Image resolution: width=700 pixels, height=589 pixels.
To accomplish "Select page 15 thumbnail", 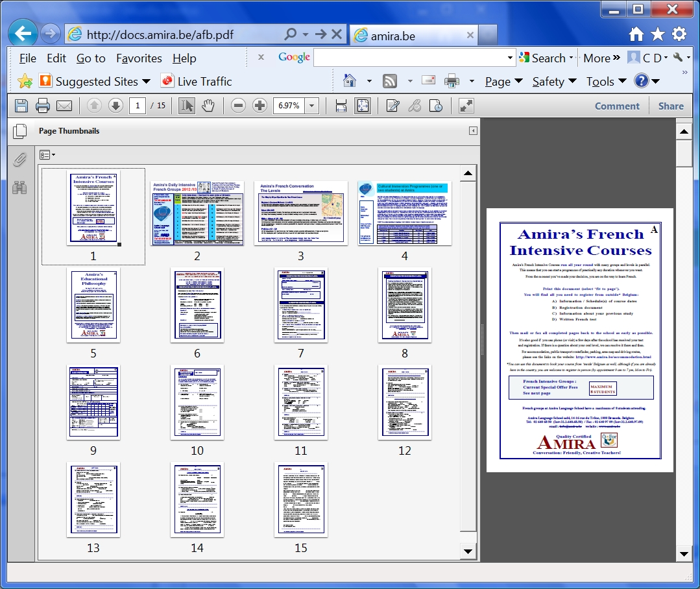I will [x=301, y=499].
